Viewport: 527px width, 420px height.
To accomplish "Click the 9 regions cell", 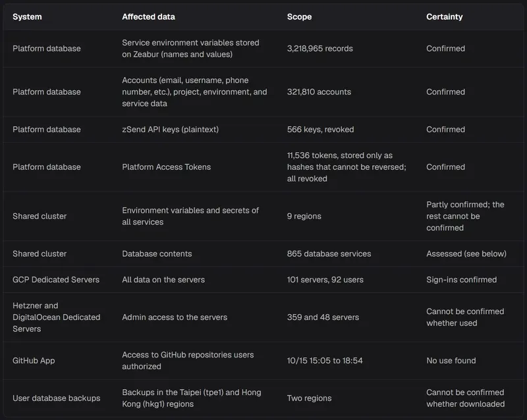I will click(x=304, y=216).
